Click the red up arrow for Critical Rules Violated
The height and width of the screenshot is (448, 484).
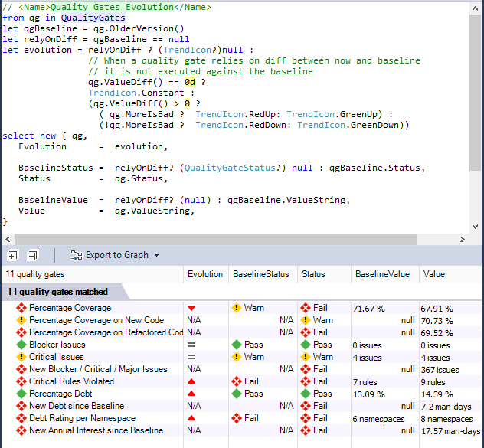coord(191,381)
